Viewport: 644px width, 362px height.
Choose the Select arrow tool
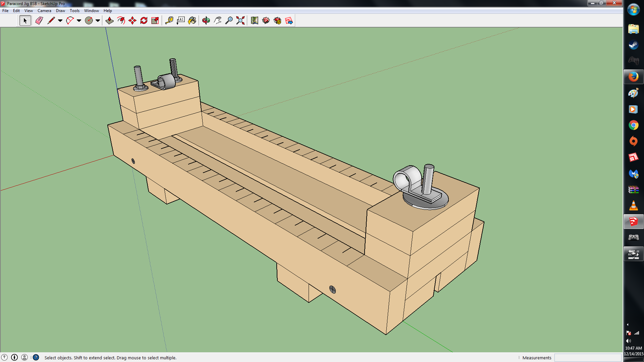[25, 21]
